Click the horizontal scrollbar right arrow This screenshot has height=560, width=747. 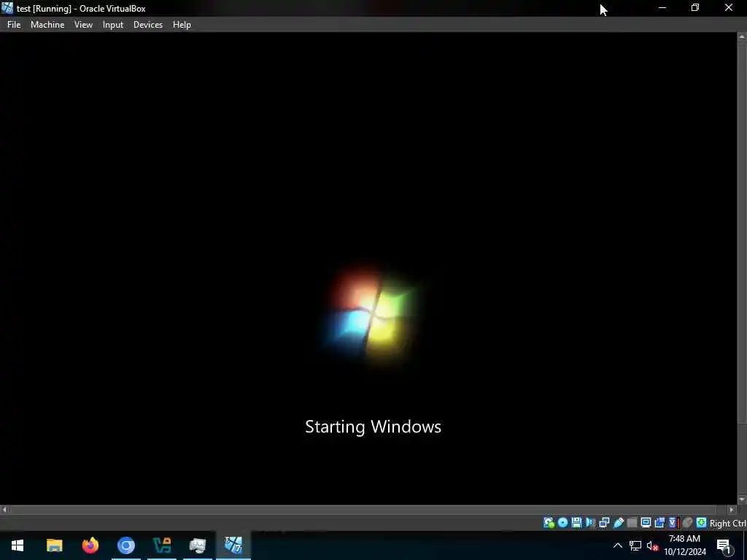point(732,510)
